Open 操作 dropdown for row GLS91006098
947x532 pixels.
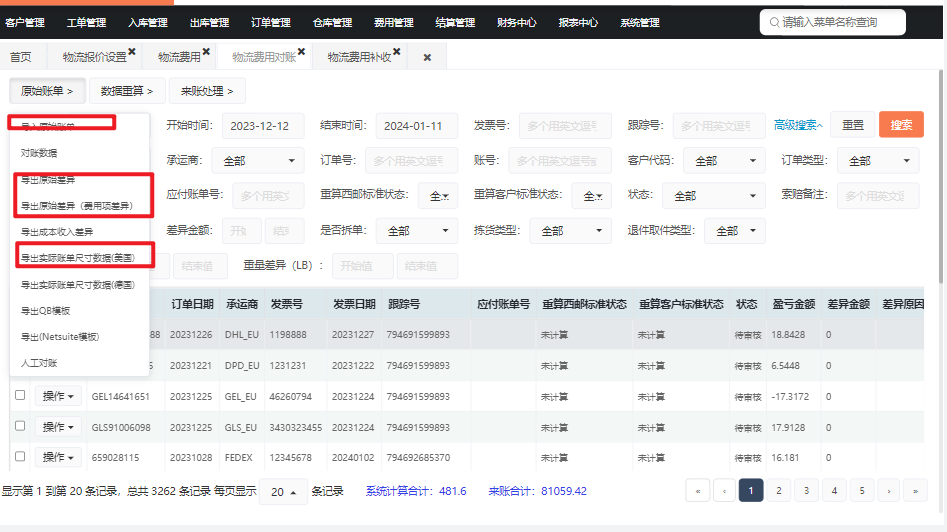[x=58, y=427]
